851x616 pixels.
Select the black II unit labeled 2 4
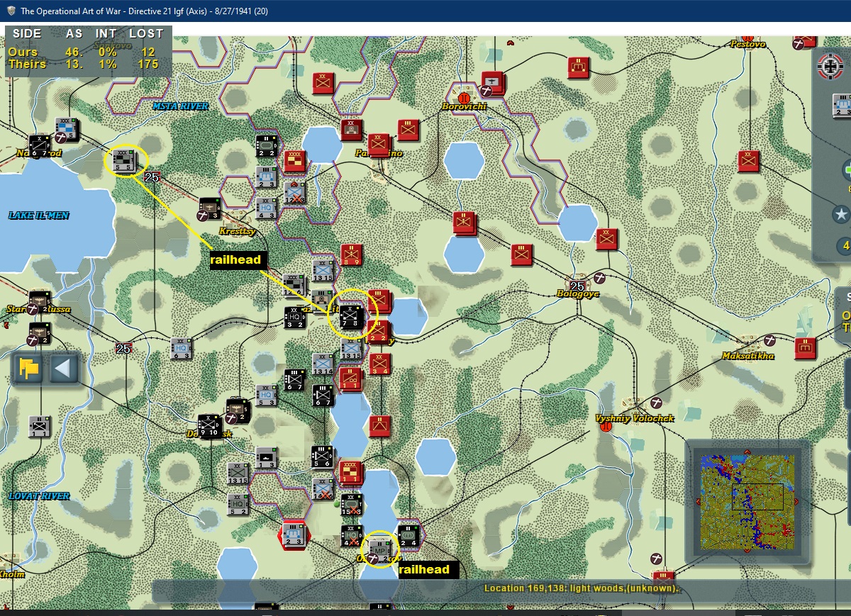[x=408, y=537]
